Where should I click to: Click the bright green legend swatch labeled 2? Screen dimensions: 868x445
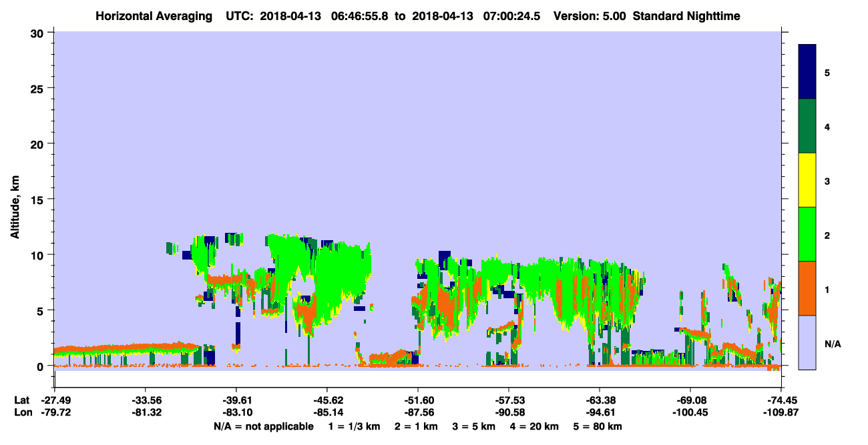pos(807,234)
